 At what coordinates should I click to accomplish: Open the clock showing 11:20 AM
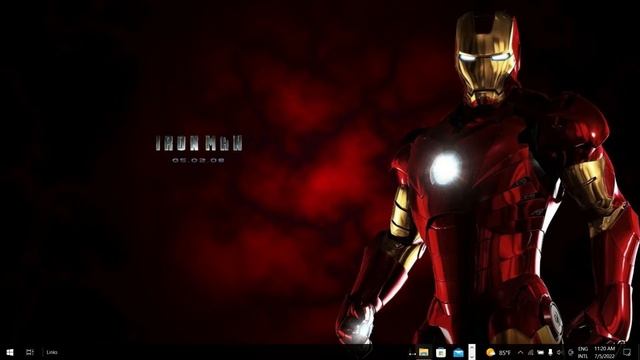(604, 352)
